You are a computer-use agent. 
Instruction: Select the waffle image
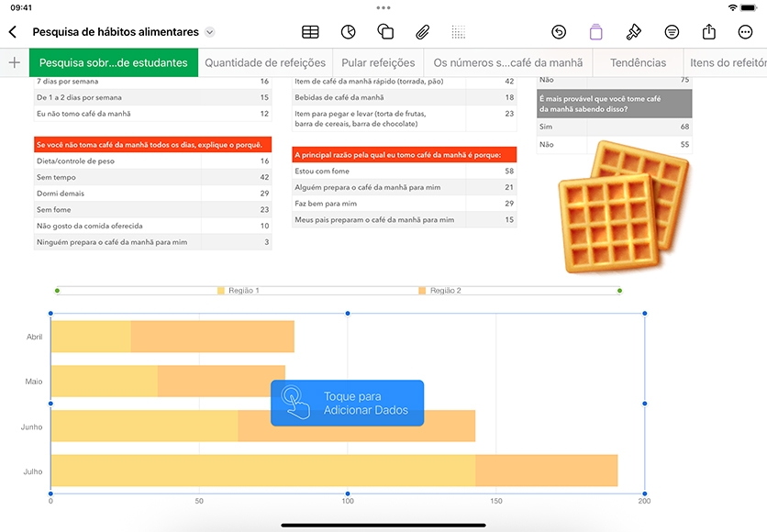(x=624, y=206)
